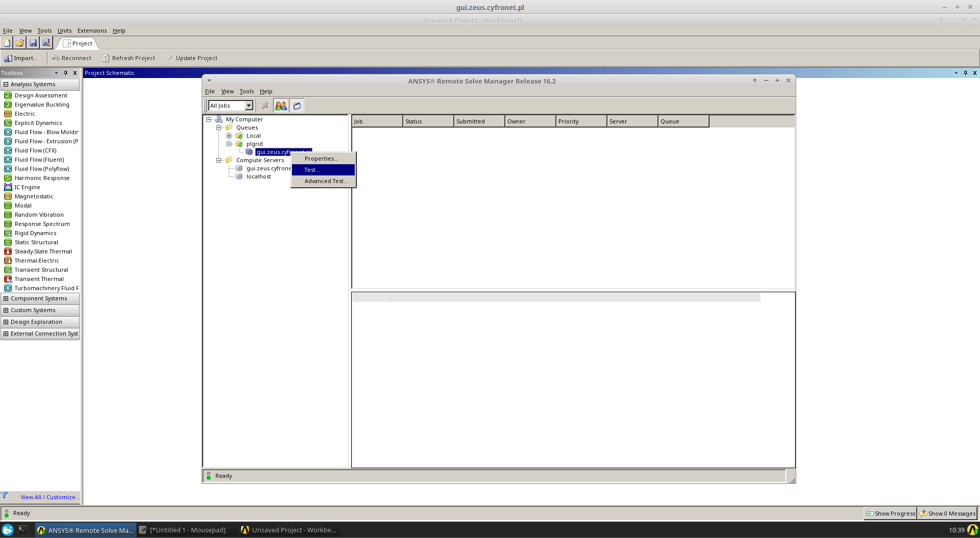Image resolution: width=980 pixels, height=538 pixels.
Task: Open Workbench File menu
Action: 8,31
